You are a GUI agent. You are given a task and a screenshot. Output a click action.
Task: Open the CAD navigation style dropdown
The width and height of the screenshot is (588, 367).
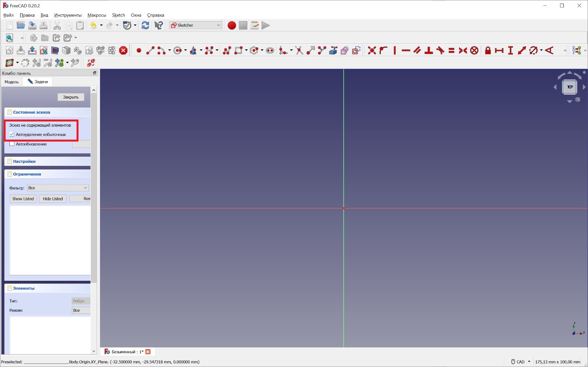click(x=521, y=362)
